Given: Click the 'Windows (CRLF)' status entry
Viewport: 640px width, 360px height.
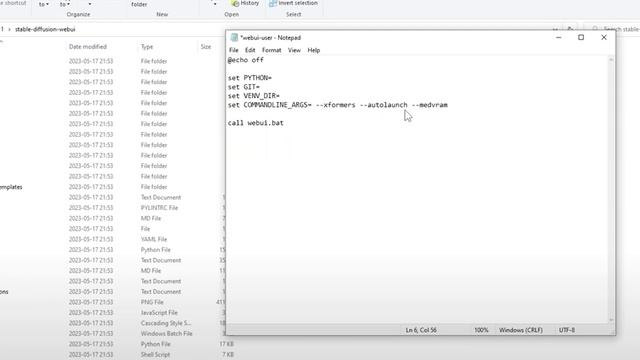Looking at the screenshot, I should pyautogui.click(x=520, y=330).
